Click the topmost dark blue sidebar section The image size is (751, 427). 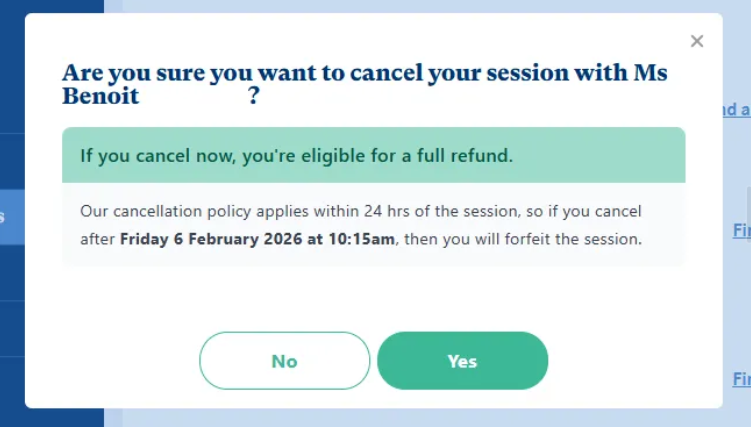point(11,66)
